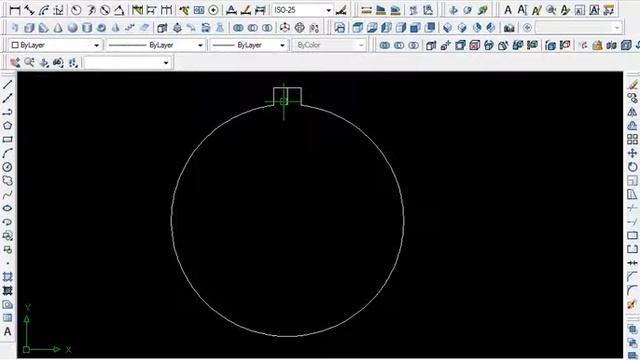This screenshot has height=360, width=640.
Task: Select the Diameter dimension tool
Action: coord(105,10)
